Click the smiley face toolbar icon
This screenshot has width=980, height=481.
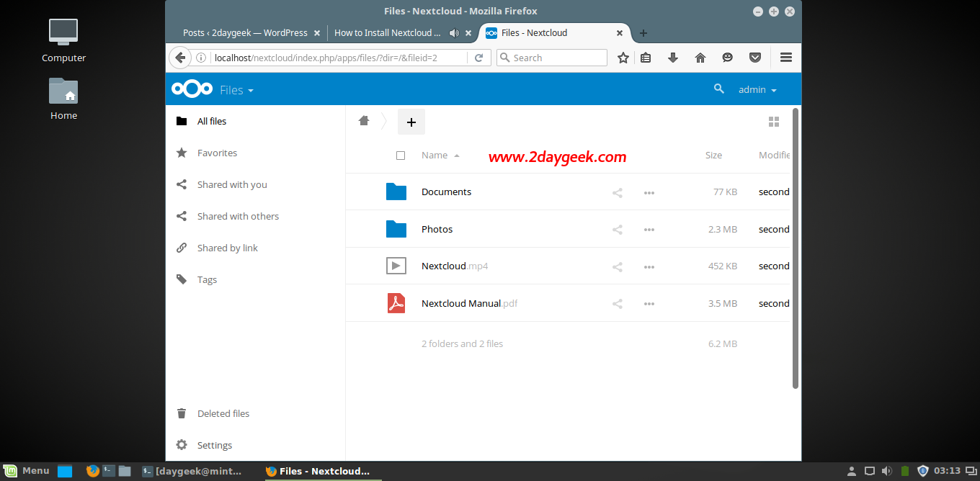[x=728, y=58]
